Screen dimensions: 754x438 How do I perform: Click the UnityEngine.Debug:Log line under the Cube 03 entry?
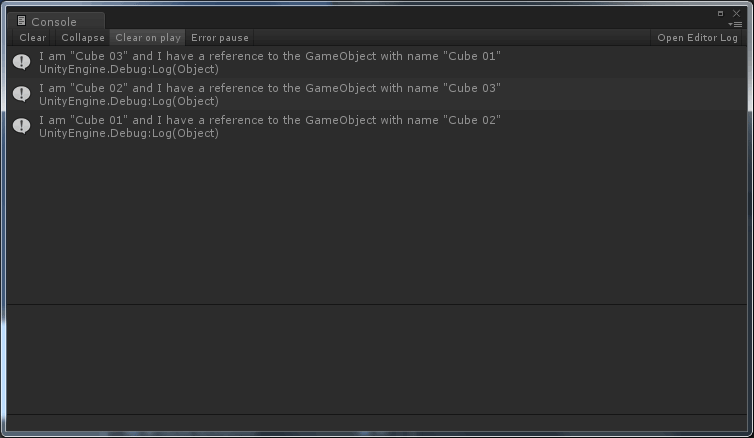click(x=129, y=69)
